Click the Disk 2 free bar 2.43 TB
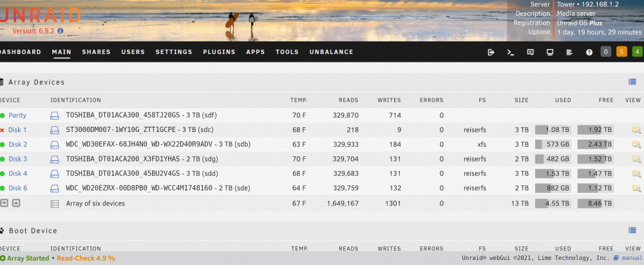This screenshot has width=644, height=267. pyautogui.click(x=596, y=144)
